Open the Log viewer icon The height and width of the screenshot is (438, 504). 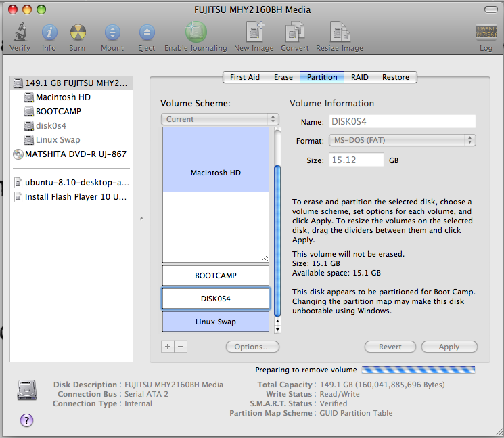coord(486,32)
